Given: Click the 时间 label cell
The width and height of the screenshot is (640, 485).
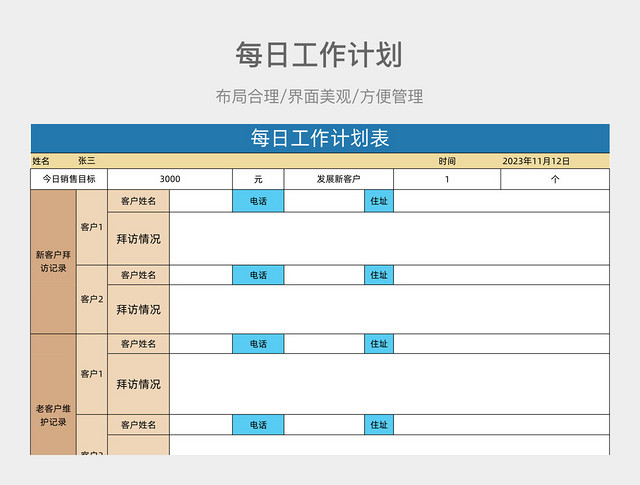Looking at the screenshot, I should pyautogui.click(x=447, y=161).
